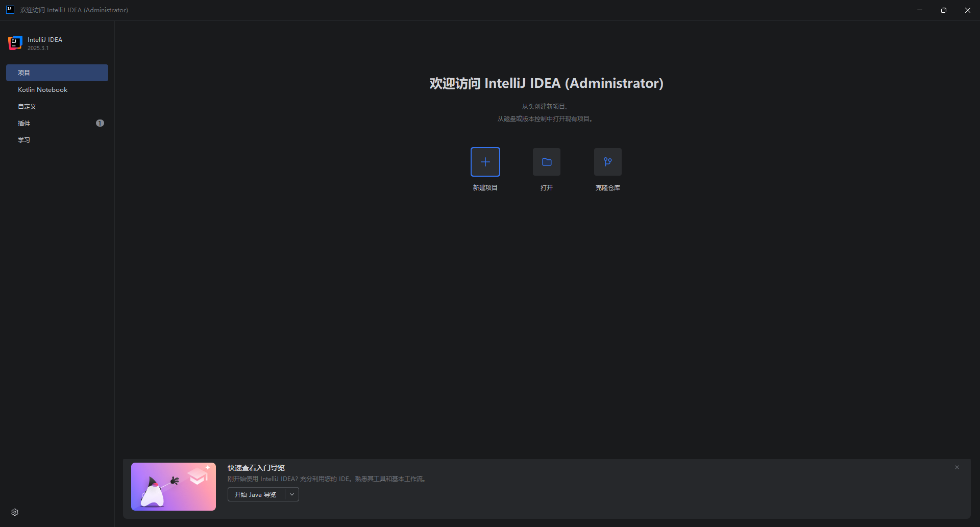
Task: Click the 欢迎访问 IntelliJ IDEA welcome heading
Action: [x=546, y=83]
